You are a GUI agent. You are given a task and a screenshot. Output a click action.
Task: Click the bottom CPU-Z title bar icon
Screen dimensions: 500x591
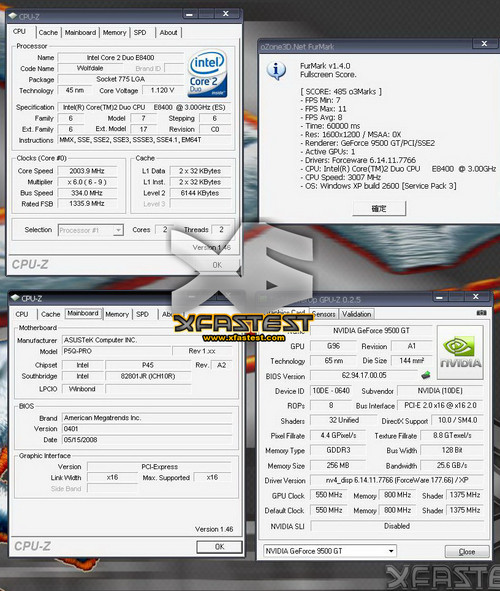click(x=15, y=298)
